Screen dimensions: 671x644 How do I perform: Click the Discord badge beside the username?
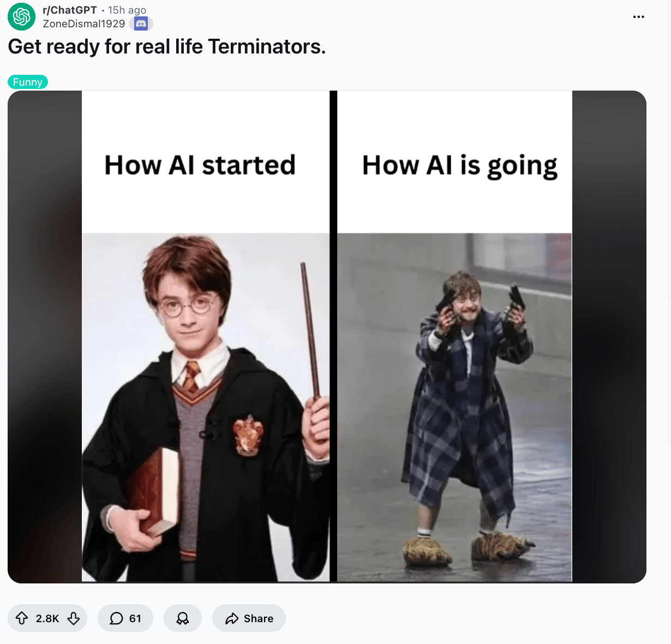click(x=141, y=24)
